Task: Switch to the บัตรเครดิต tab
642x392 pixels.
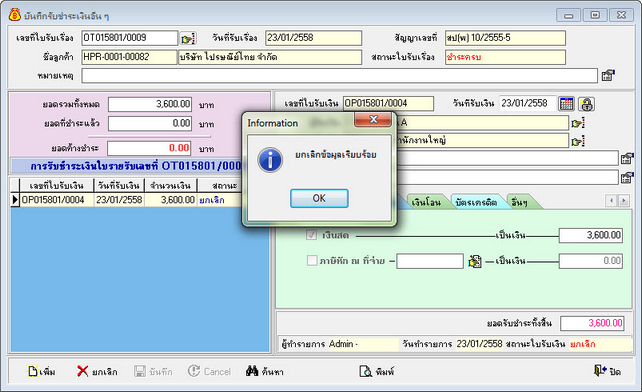Action: (x=476, y=202)
